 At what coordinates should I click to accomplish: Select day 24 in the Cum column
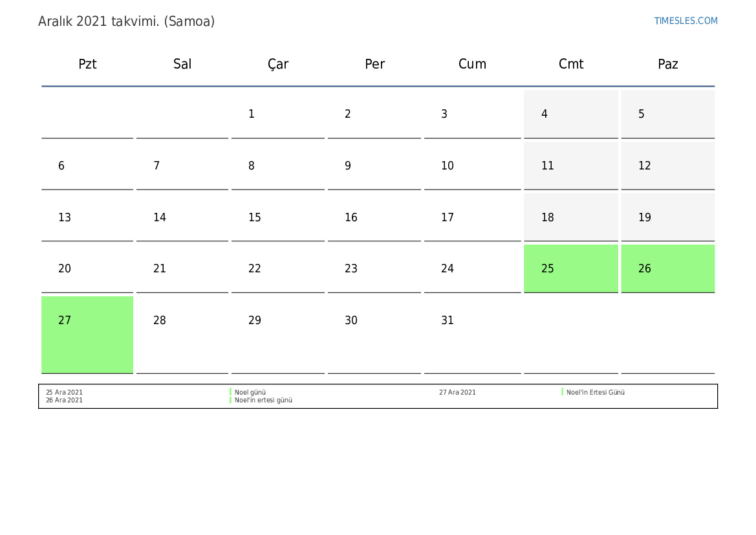(448, 268)
